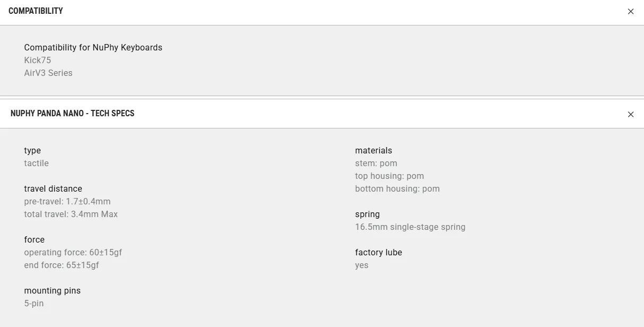
Task: Click the 'travel distance' label
Action: [53, 188]
